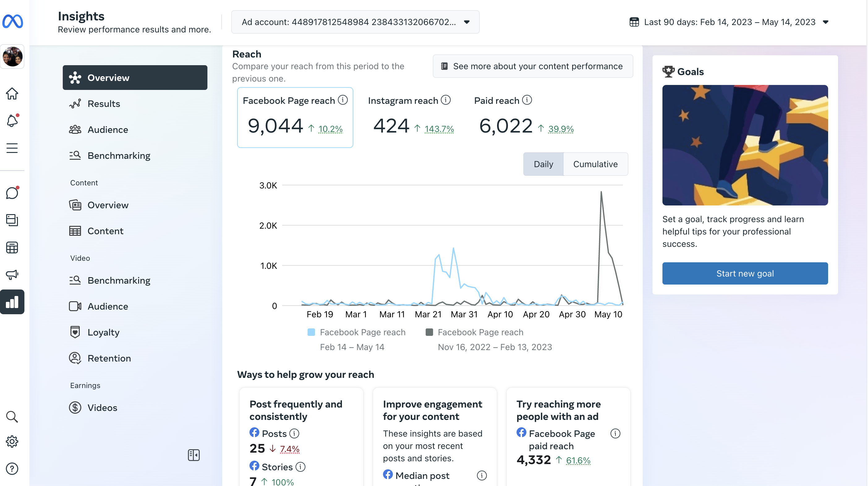Open Home from left icon rail
The image size is (868, 486).
point(12,94)
